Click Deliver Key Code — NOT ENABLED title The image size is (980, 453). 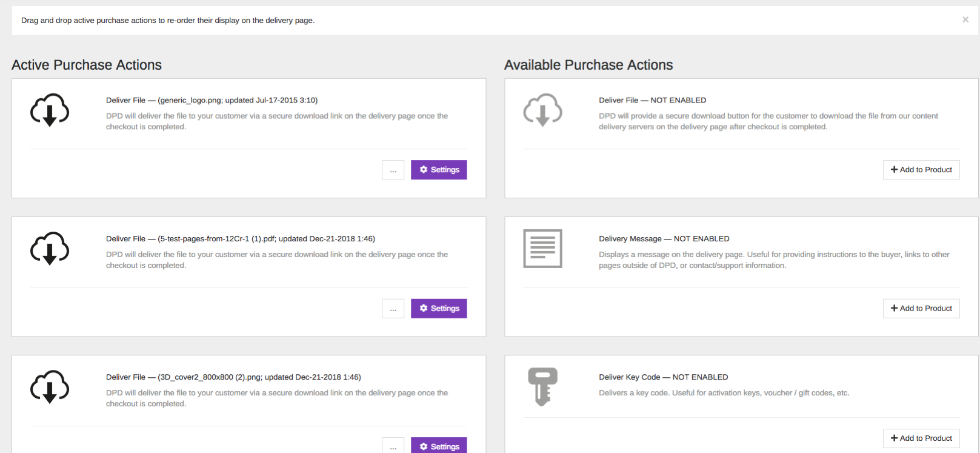(664, 377)
